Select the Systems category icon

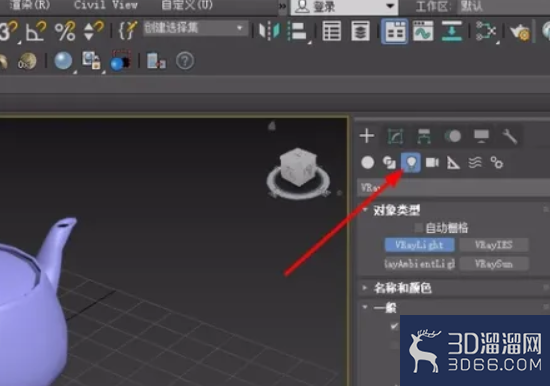[497, 162]
